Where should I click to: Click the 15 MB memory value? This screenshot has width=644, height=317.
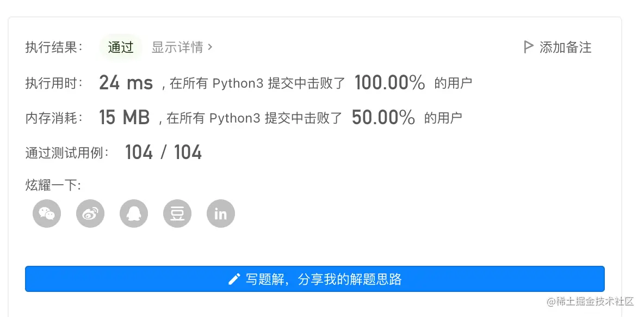pos(124,118)
